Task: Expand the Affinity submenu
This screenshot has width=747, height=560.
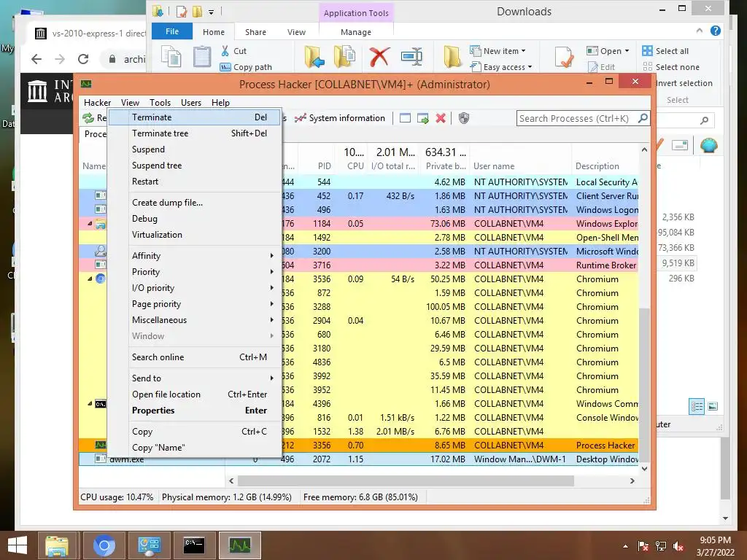Action: point(195,256)
